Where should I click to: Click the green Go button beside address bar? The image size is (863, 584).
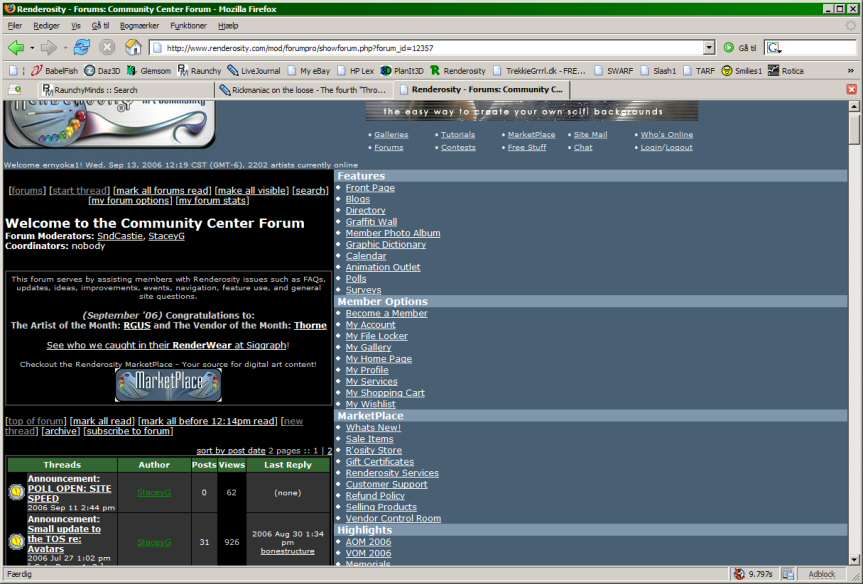(739, 48)
